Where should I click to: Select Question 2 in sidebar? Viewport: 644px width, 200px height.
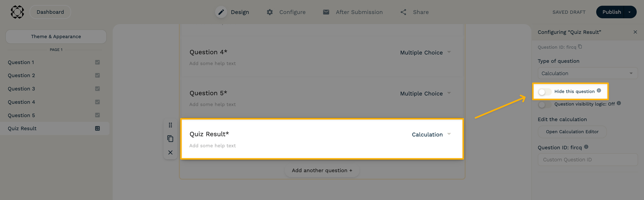click(55, 75)
